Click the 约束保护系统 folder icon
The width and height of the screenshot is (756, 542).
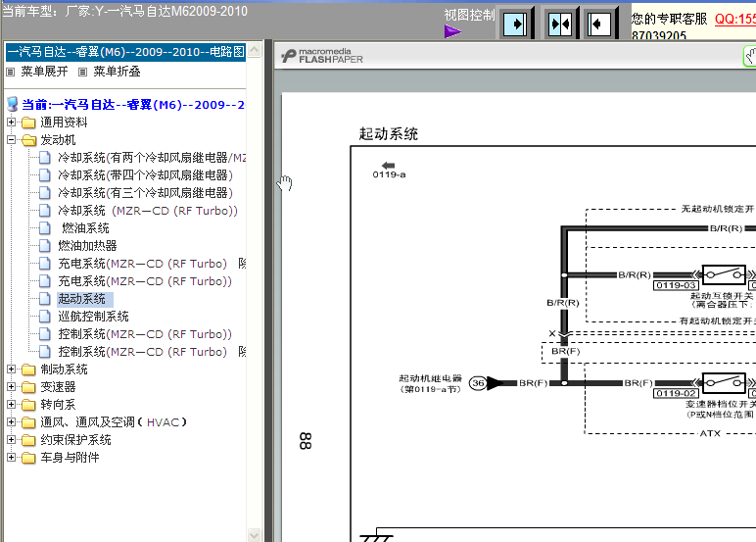pos(29,440)
